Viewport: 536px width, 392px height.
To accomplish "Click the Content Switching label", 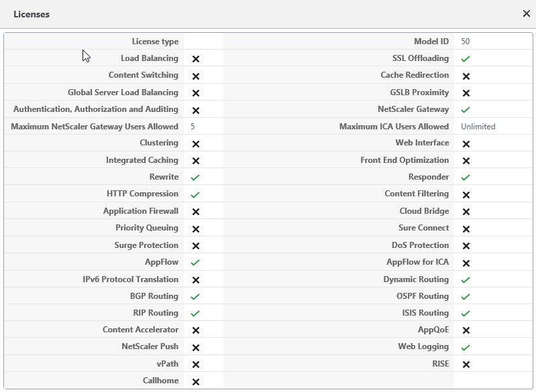I will [x=143, y=75].
